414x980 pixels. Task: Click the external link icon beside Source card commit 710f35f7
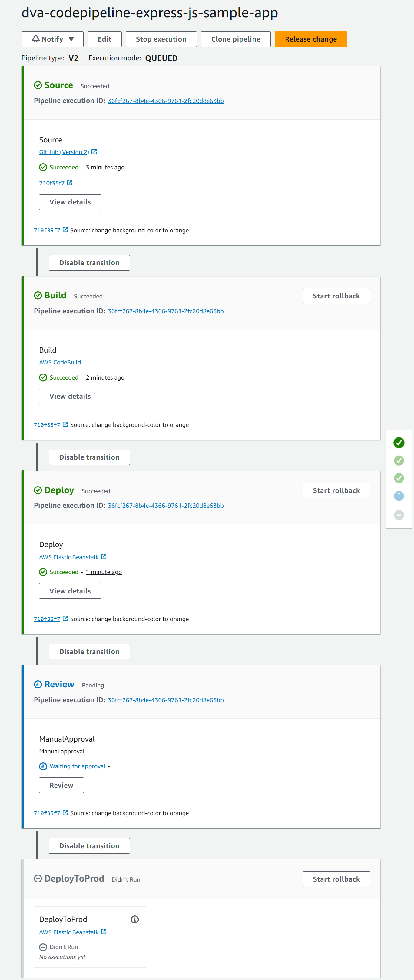(x=70, y=183)
